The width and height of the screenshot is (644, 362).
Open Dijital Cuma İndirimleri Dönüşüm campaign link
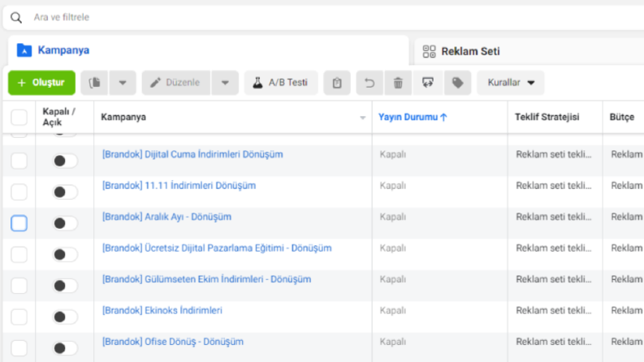point(192,154)
